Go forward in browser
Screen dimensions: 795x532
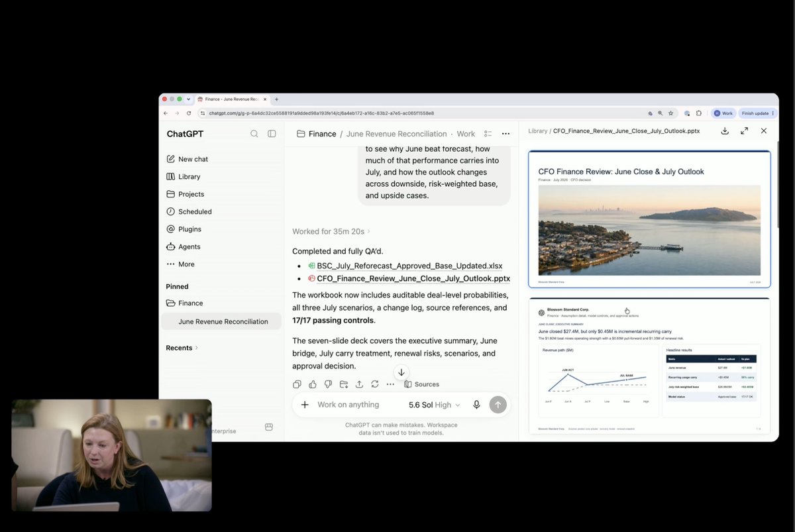coord(177,113)
